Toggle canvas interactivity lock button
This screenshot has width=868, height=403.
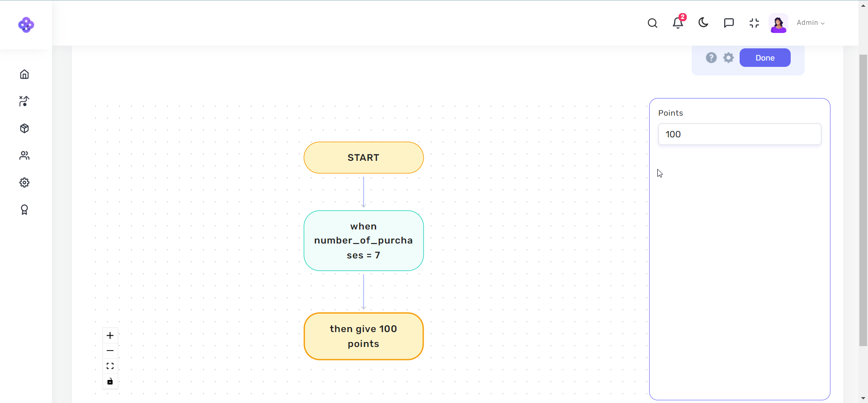click(110, 381)
